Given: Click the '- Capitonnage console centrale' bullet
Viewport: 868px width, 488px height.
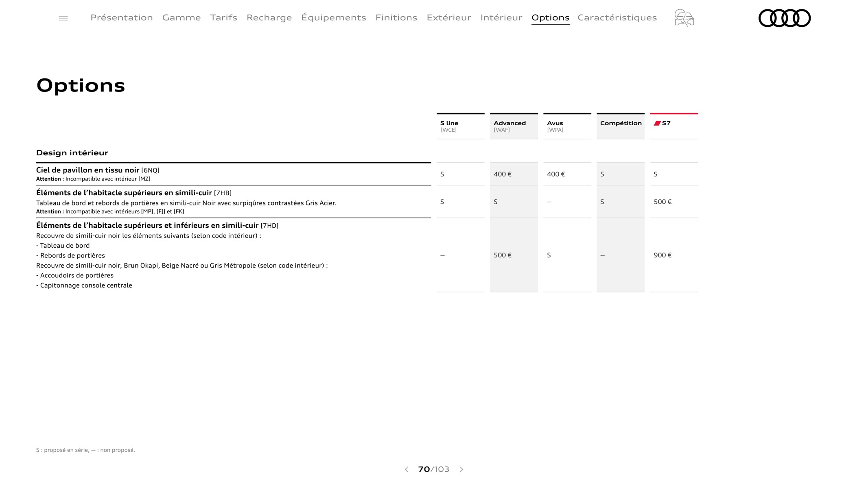Looking at the screenshot, I should pyautogui.click(x=84, y=285).
